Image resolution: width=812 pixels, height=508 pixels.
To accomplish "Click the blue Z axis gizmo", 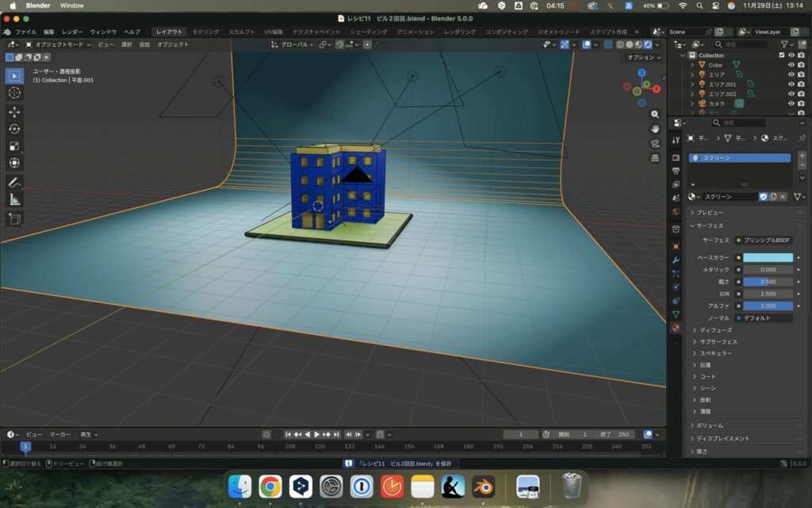I will pos(642,73).
